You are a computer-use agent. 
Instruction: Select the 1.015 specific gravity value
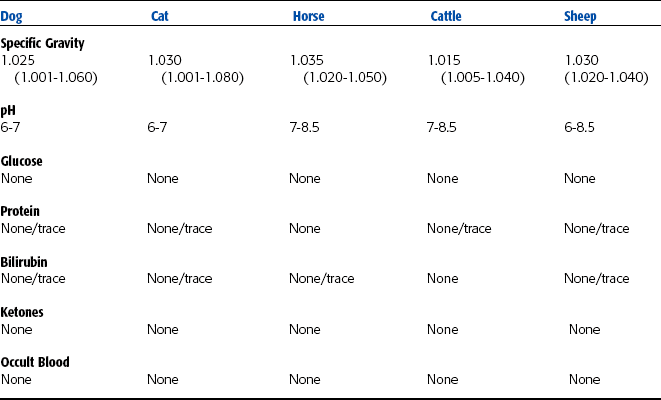point(444,60)
